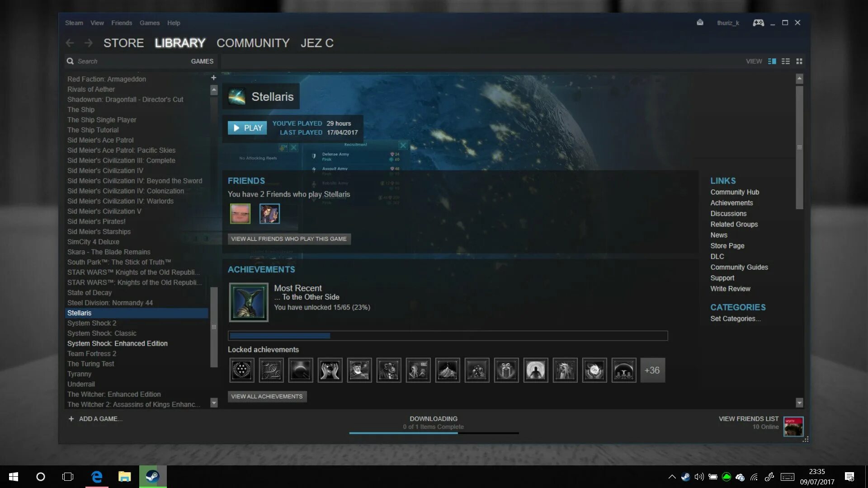Open the Steam inbox notifications icon
This screenshot has height=488, width=868.
pyautogui.click(x=700, y=23)
